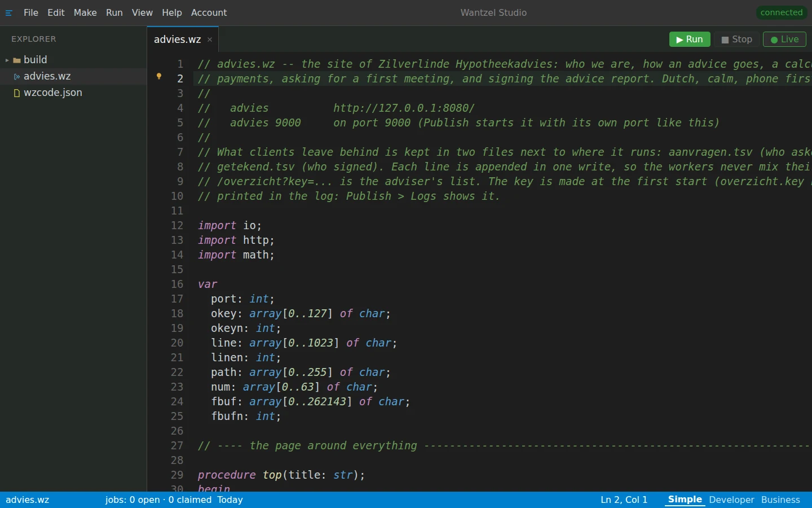Open the Edit menu

56,12
